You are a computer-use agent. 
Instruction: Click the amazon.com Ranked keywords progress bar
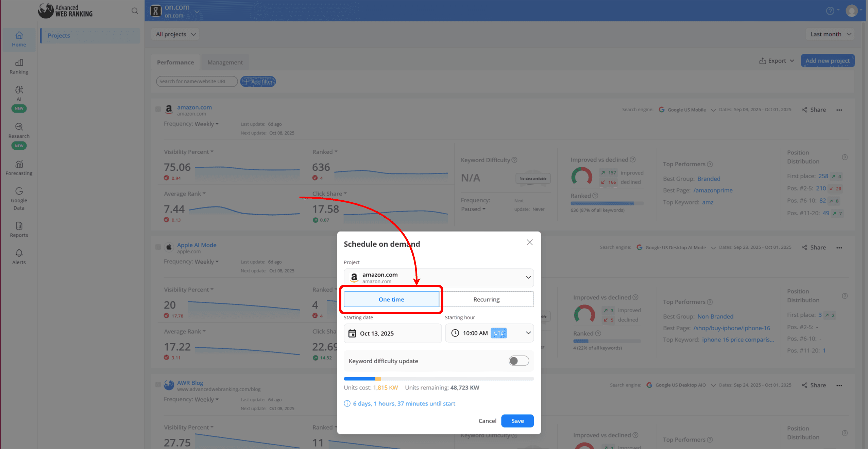(x=607, y=203)
